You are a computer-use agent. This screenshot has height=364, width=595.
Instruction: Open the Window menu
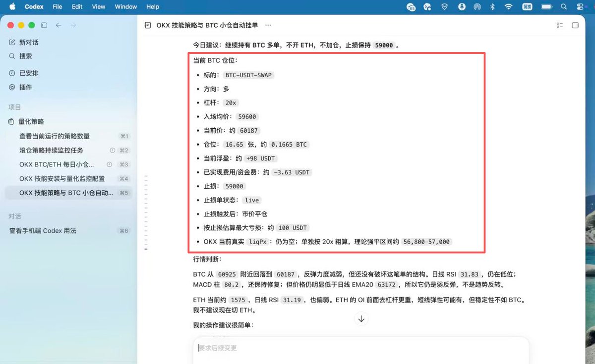click(126, 6)
